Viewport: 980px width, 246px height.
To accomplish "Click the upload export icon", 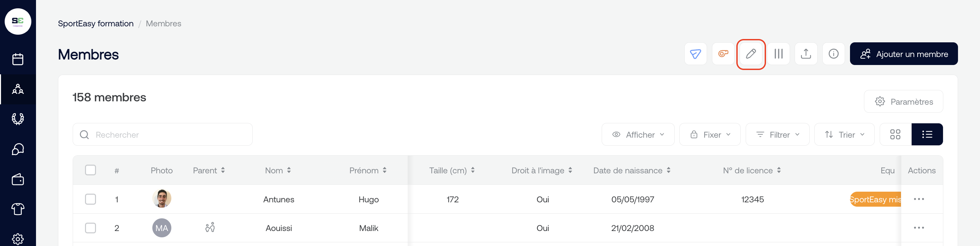I will 806,54.
